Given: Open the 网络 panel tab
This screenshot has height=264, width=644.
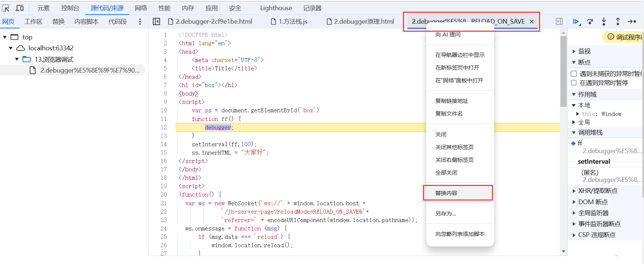Looking at the screenshot, I should coord(141,8).
